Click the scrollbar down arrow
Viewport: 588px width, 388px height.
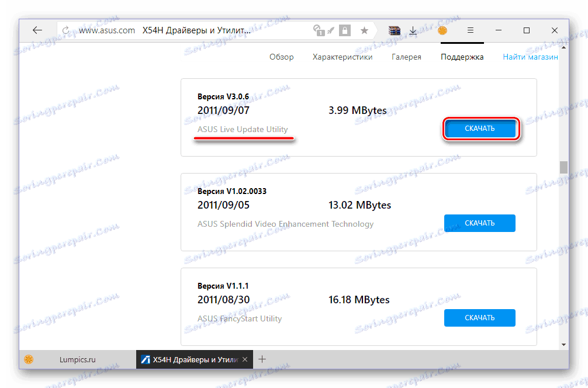coord(563,345)
